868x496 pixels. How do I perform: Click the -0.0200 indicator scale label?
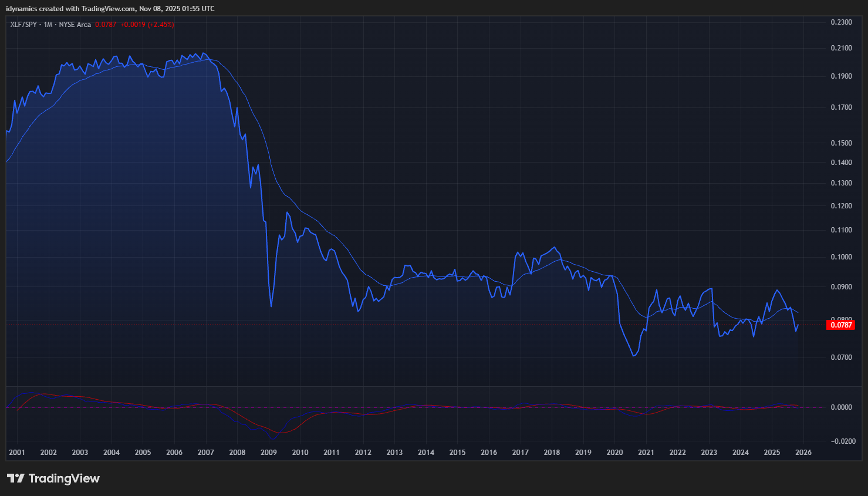843,441
